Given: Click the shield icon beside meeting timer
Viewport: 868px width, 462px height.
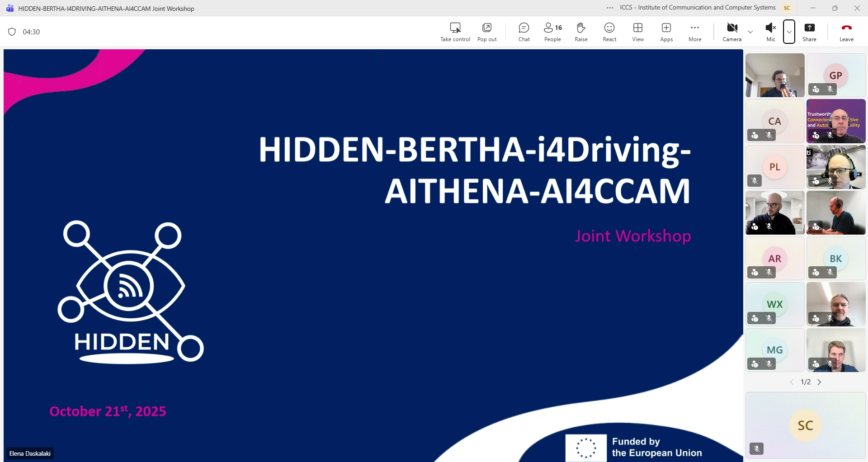Looking at the screenshot, I should [x=12, y=32].
